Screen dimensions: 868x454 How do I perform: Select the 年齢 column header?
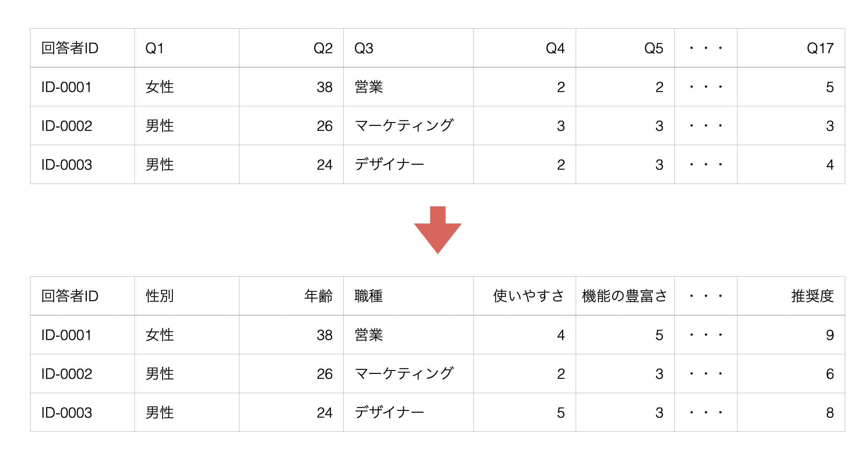click(291, 296)
